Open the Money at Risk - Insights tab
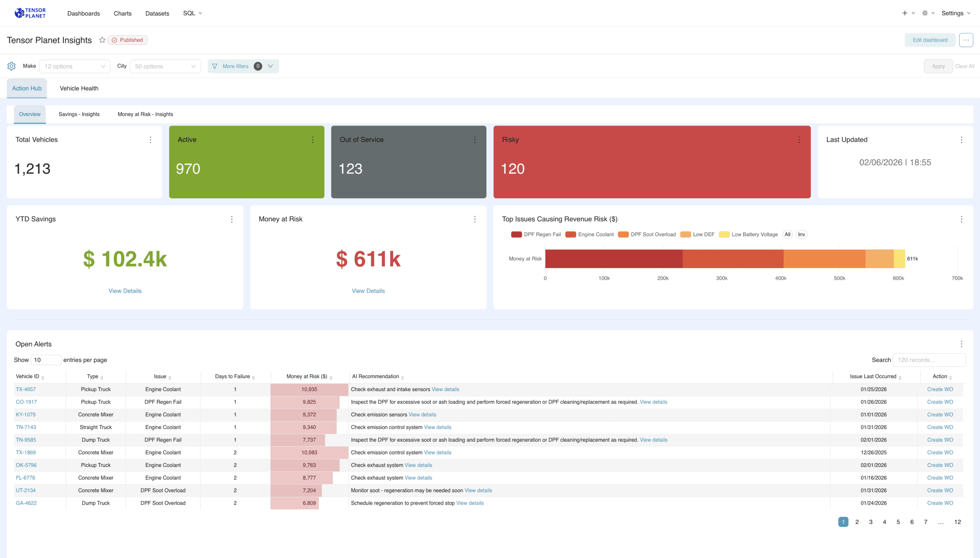The width and height of the screenshot is (980, 558). pos(145,114)
